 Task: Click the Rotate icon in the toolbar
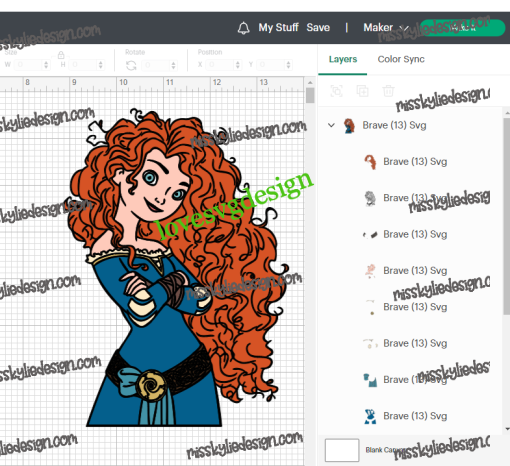point(131,65)
